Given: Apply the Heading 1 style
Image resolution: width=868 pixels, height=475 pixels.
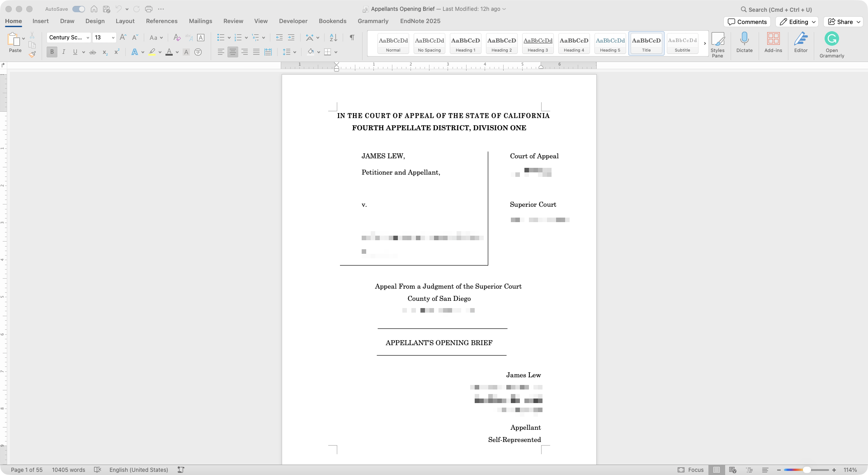Looking at the screenshot, I should click(465, 43).
